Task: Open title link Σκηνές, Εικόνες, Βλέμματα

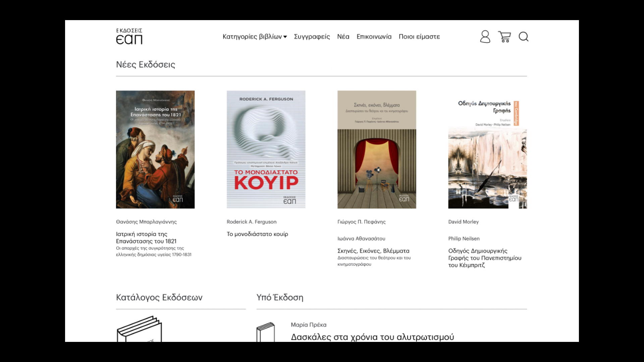Action: 373,251
